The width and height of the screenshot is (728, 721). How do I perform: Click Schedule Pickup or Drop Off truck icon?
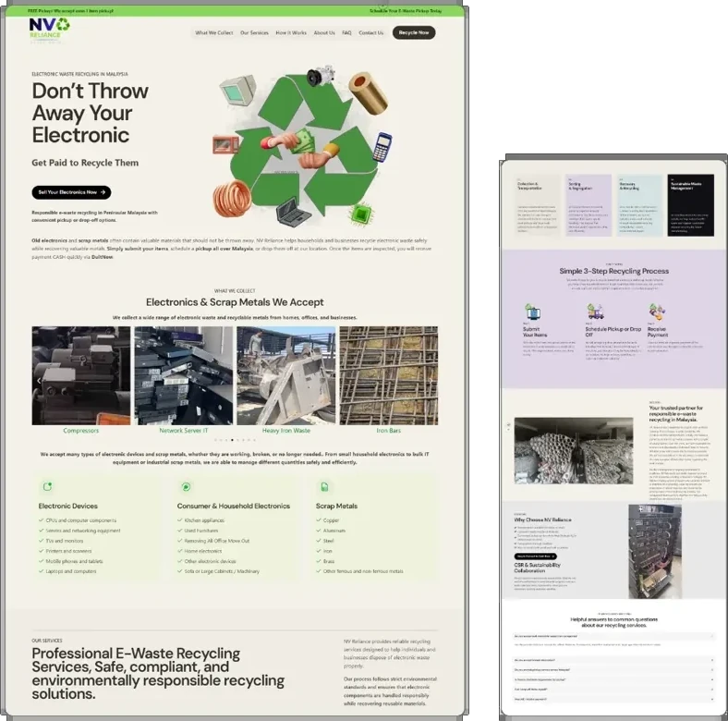click(594, 312)
